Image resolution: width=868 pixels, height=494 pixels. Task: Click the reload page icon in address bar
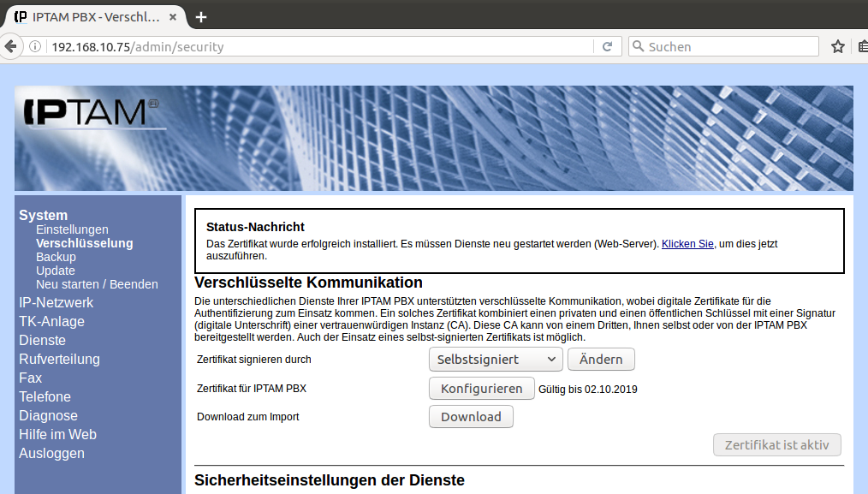608,46
